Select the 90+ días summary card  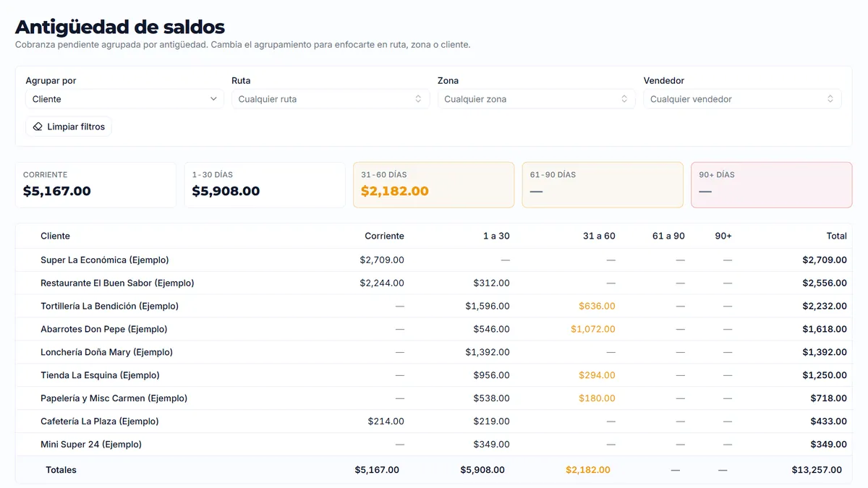772,185
